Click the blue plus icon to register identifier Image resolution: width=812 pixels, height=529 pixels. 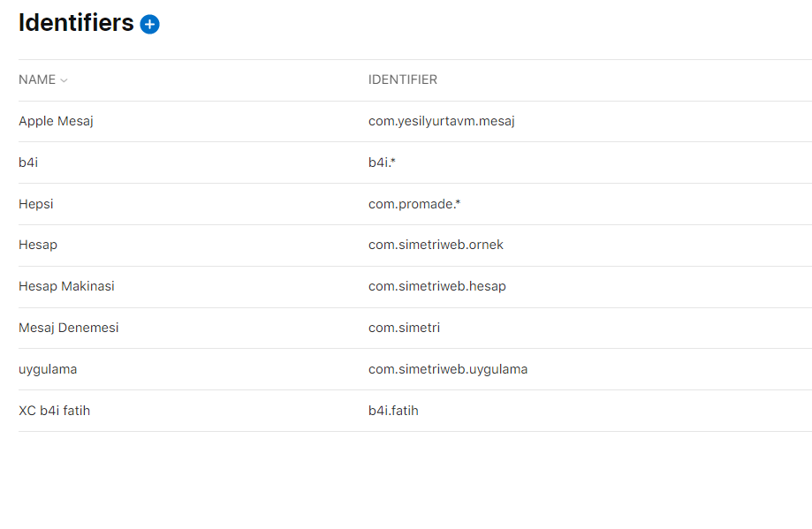[149, 24]
